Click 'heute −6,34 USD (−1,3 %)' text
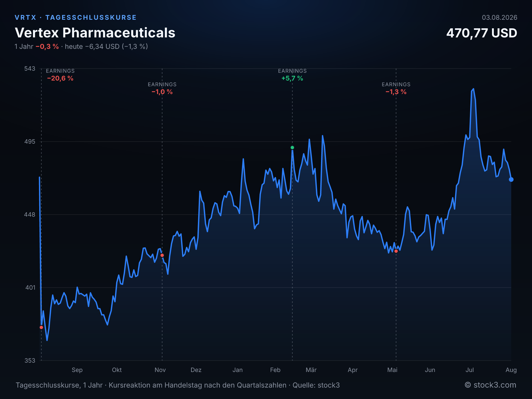Screen dimensions: 532x399 tap(106, 46)
